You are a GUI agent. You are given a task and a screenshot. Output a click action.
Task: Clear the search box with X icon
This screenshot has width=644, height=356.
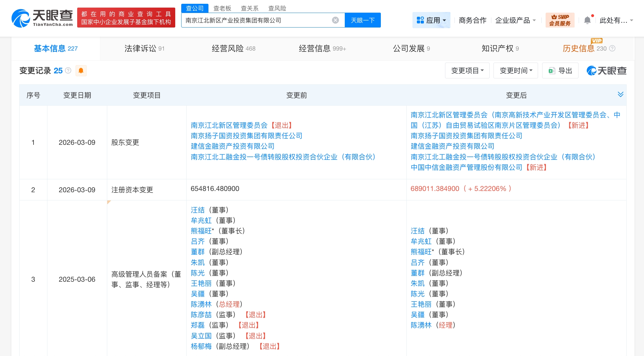(335, 20)
